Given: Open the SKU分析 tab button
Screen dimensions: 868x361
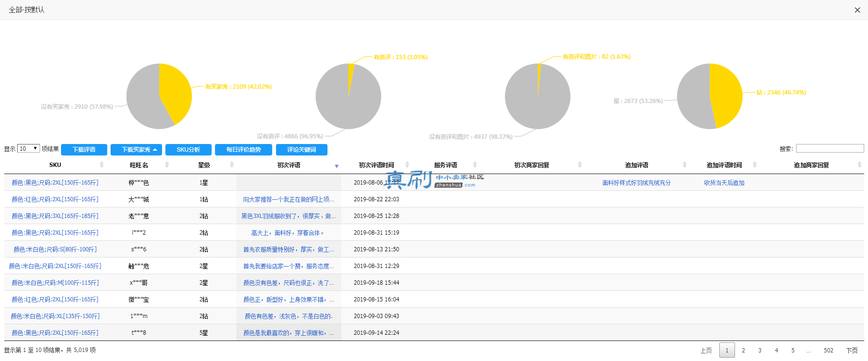Looking at the screenshot, I should [188, 150].
